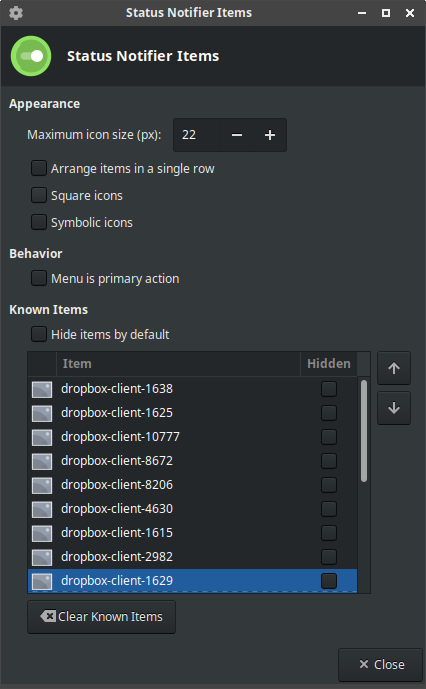This screenshot has width=426, height=689.
Task: Click the icon of dropbox-client-8672
Action: click(x=42, y=461)
